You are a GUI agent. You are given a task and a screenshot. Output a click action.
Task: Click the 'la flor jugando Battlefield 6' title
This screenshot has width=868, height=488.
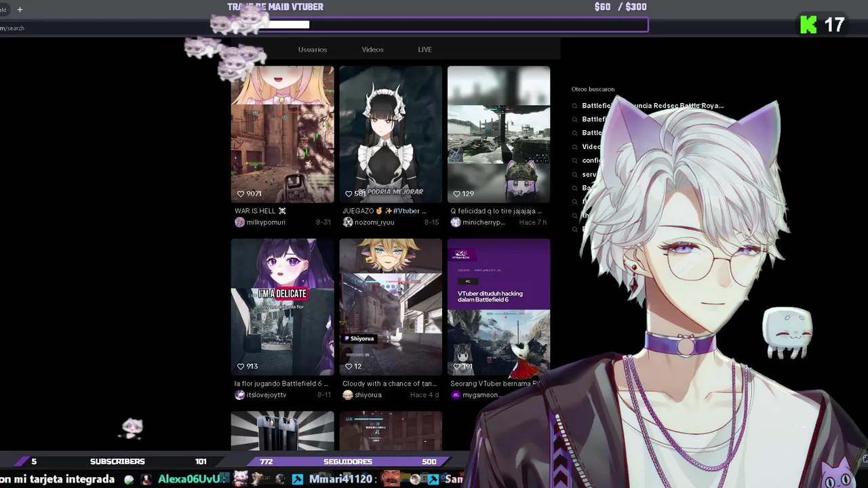tap(281, 384)
